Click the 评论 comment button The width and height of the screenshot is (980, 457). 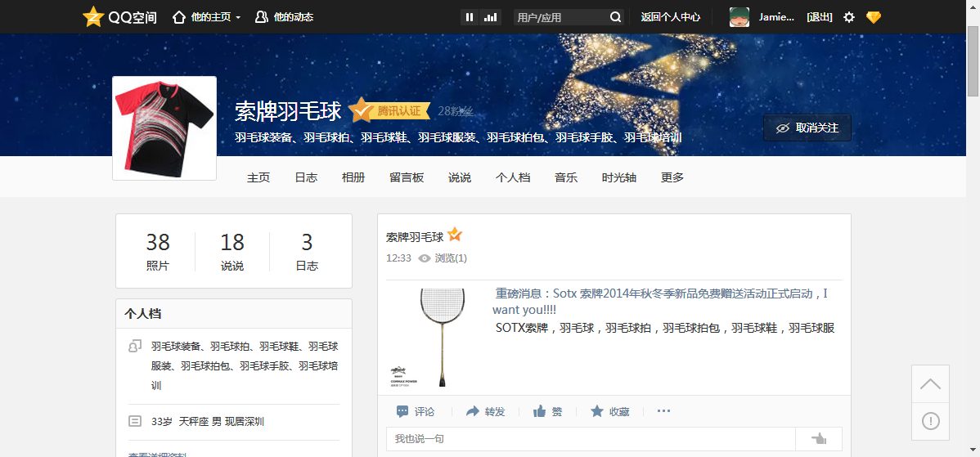[x=416, y=411]
